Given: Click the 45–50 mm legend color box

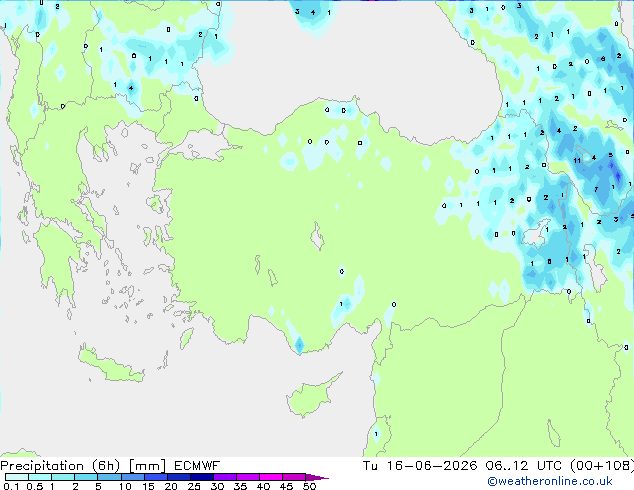Looking at the screenshot, I should pos(294,477).
